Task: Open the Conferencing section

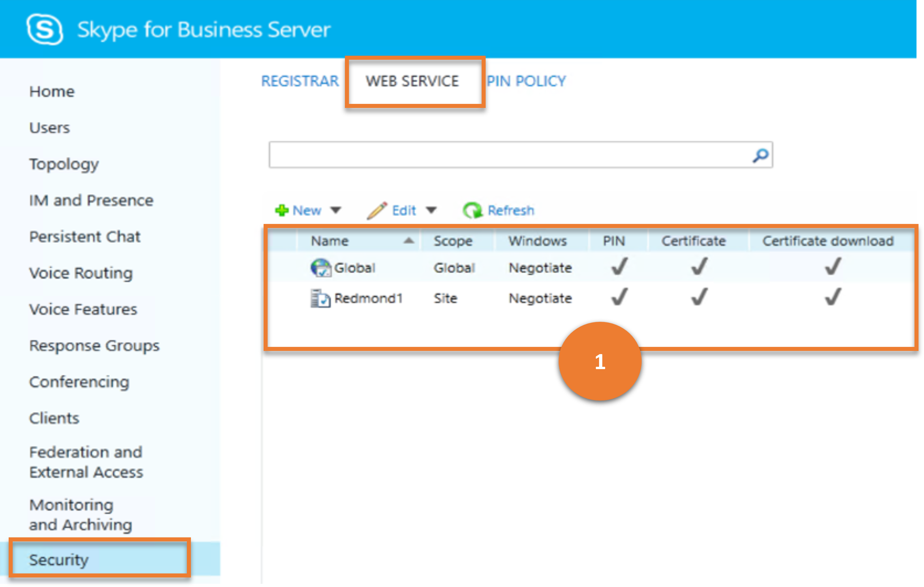Action: [x=79, y=382]
